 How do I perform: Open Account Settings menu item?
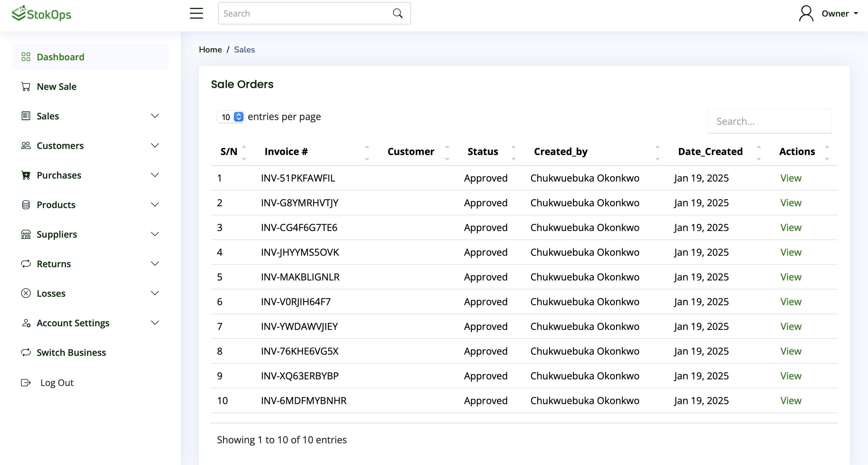73,323
